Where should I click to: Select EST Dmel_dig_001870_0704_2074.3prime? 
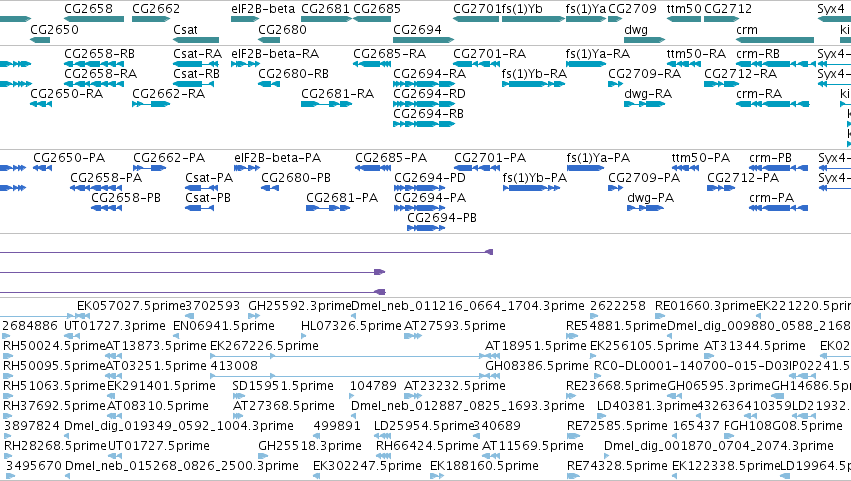click(x=607, y=456)
